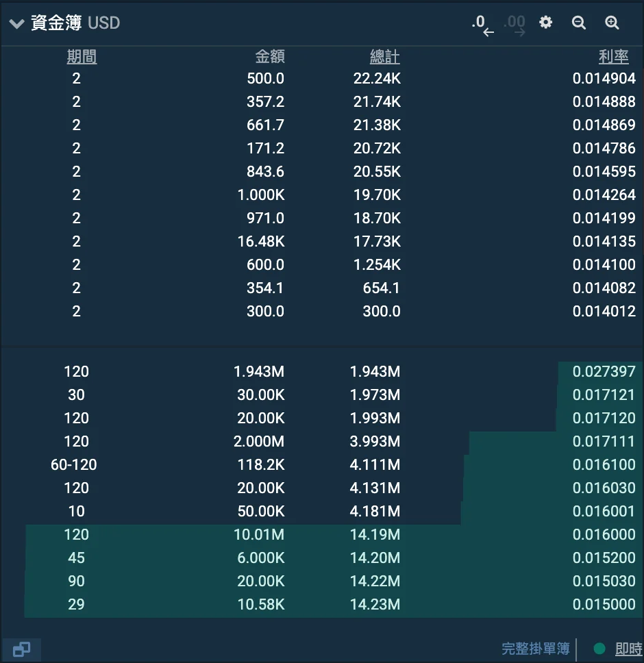Click the 10.01M amount cell
Screen dimensions: 644x663
click(259, 534)
